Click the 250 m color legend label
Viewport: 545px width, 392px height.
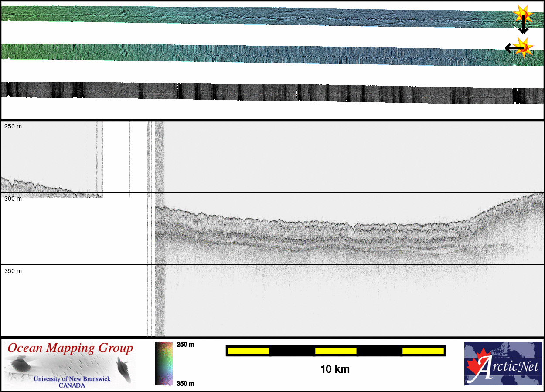click(x=185, y=345)
